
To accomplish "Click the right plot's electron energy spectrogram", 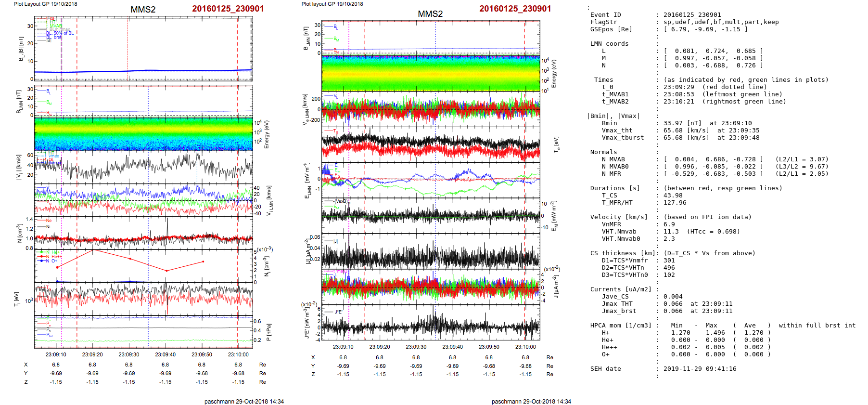I will (431, 73).
